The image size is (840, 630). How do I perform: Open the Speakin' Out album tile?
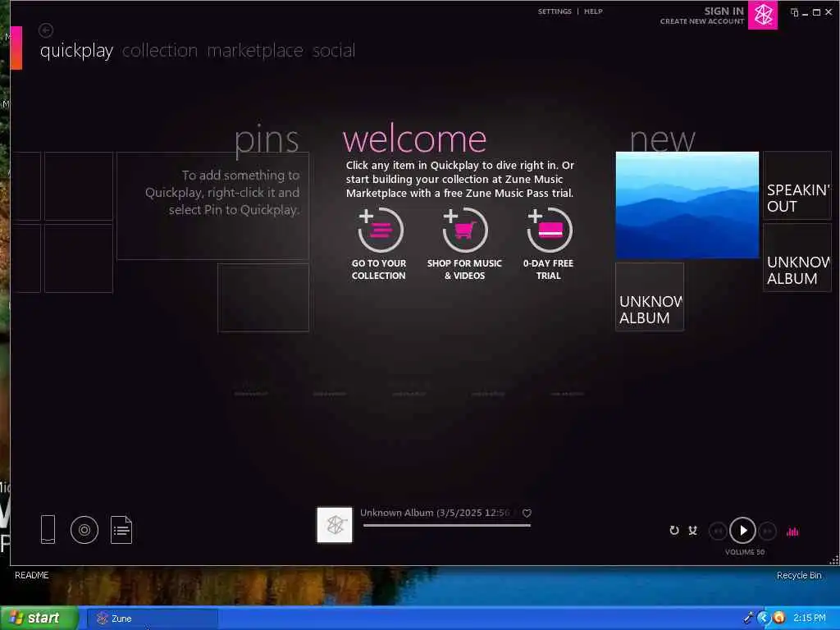(x=797, y=186)
